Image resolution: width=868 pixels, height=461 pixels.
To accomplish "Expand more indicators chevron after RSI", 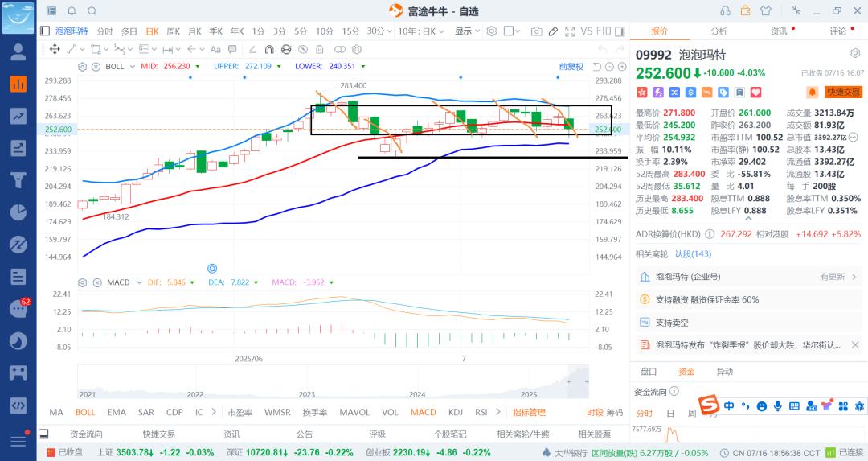I will point(498,412).
